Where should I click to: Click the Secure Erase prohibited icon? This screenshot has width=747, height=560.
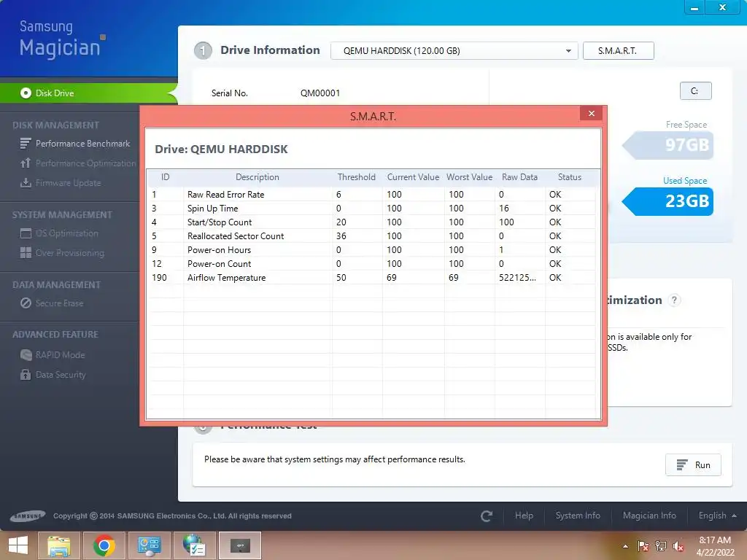[26, 303]
